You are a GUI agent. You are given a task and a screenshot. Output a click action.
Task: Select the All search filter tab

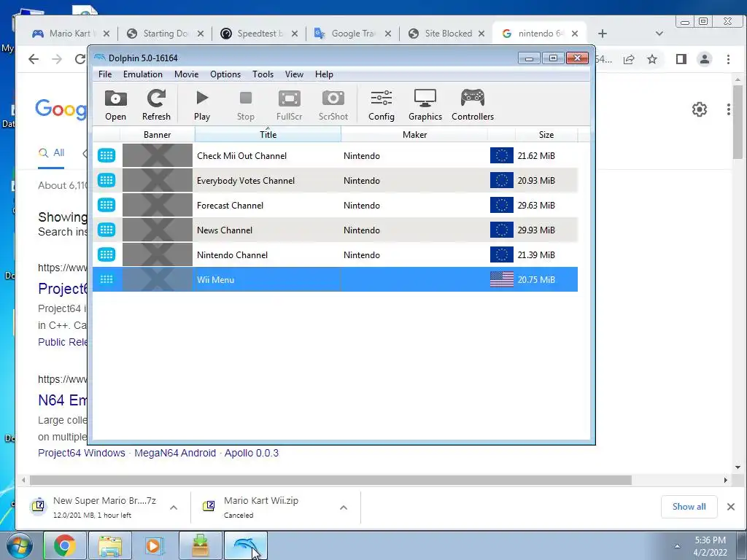click(52, 153)
